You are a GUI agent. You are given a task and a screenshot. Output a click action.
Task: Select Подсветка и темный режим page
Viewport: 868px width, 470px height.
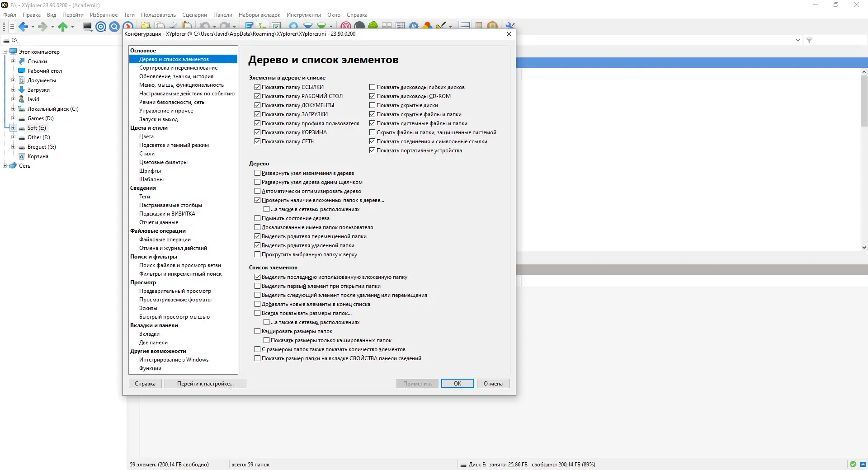(x=174, y=145)
